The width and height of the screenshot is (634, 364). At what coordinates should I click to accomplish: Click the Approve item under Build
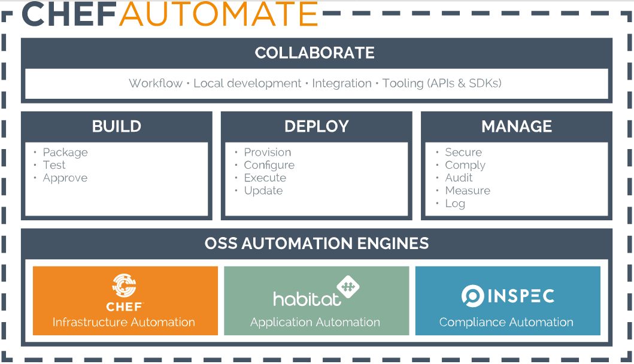click(x=65, y=178)
